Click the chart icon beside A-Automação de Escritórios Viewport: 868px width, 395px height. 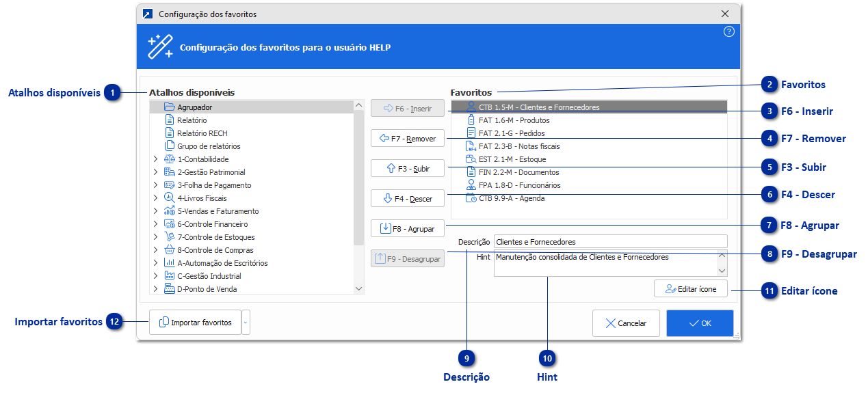click(171, 262)
